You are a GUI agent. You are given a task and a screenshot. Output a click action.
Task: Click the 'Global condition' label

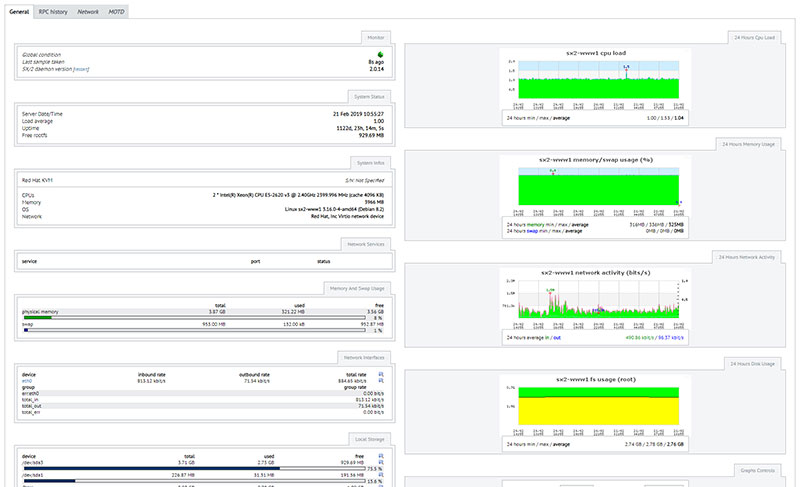(41, 55)
